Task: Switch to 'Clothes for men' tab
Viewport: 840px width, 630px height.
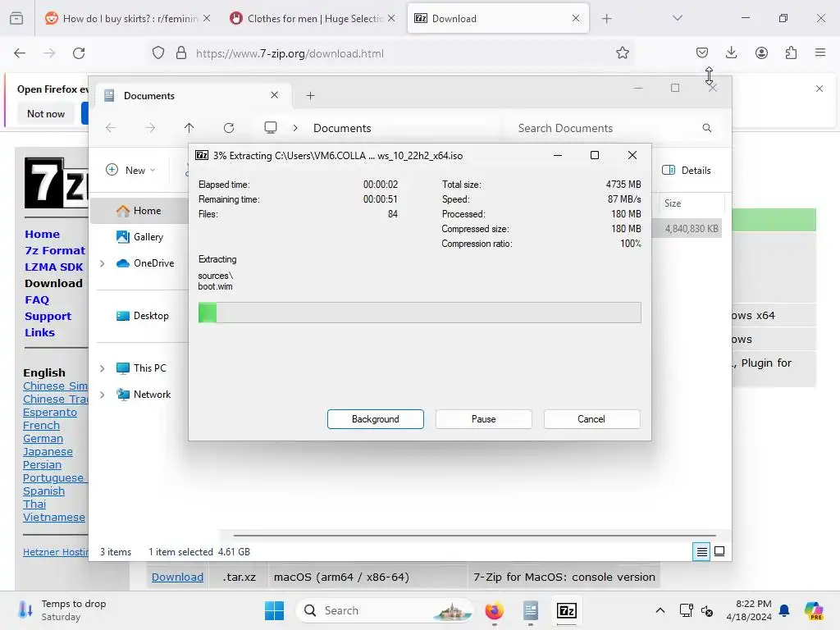Action: click(313, 18)
